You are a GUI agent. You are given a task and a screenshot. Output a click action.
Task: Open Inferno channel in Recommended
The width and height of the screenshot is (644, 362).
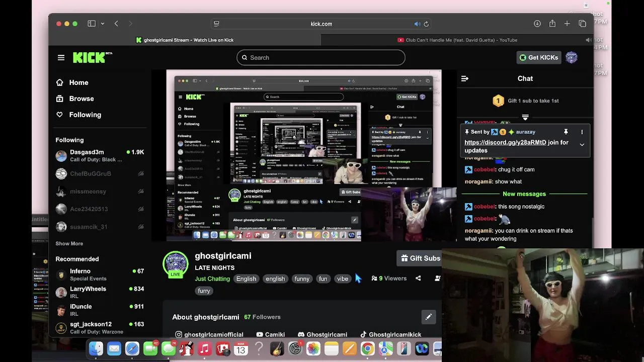100,275
